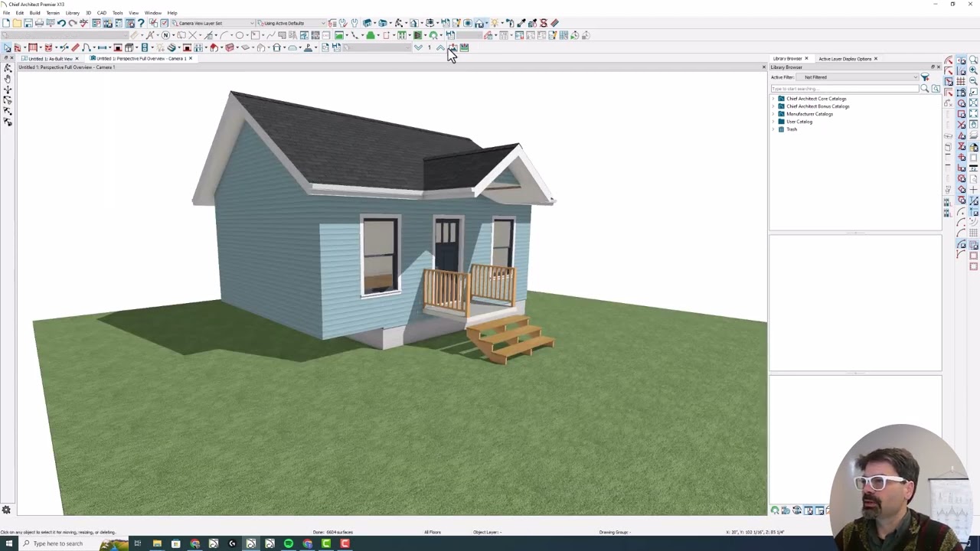Toggle the grid snaps icon
980x551 pixels.
(961, 81)
